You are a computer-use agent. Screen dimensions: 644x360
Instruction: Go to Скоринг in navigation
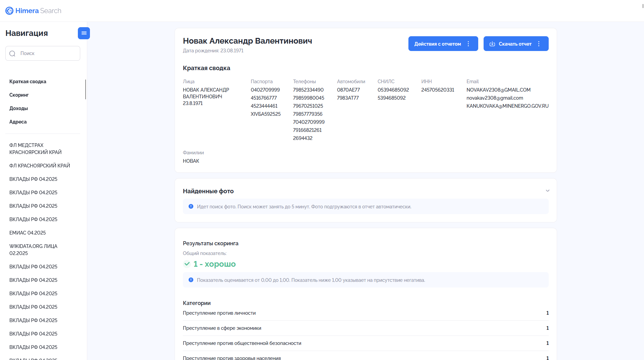pos(19,95)
